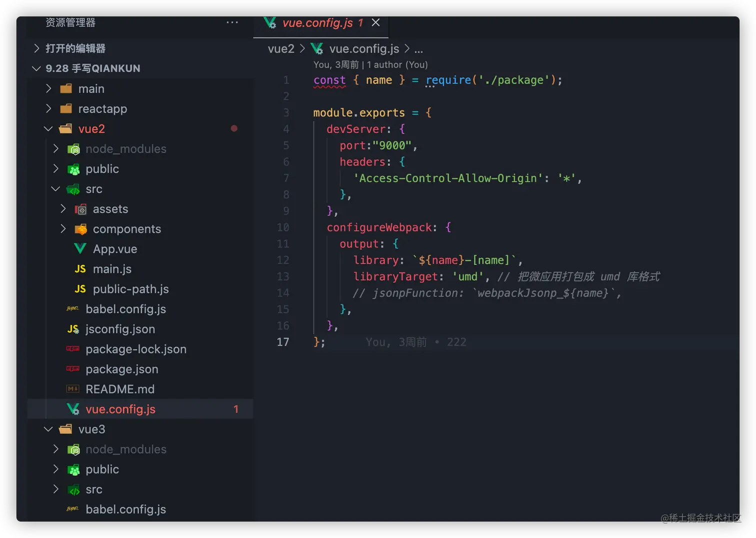Open main.js file
The image size is (756, 538).
112,269
